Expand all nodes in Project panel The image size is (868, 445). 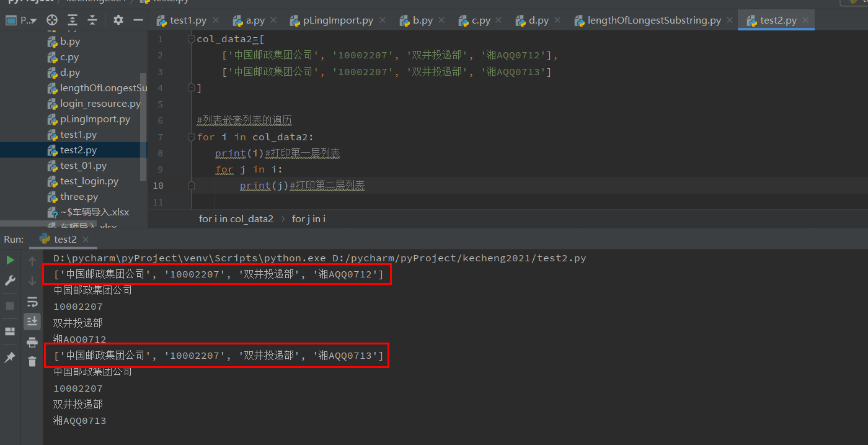[x=73, y=20]
